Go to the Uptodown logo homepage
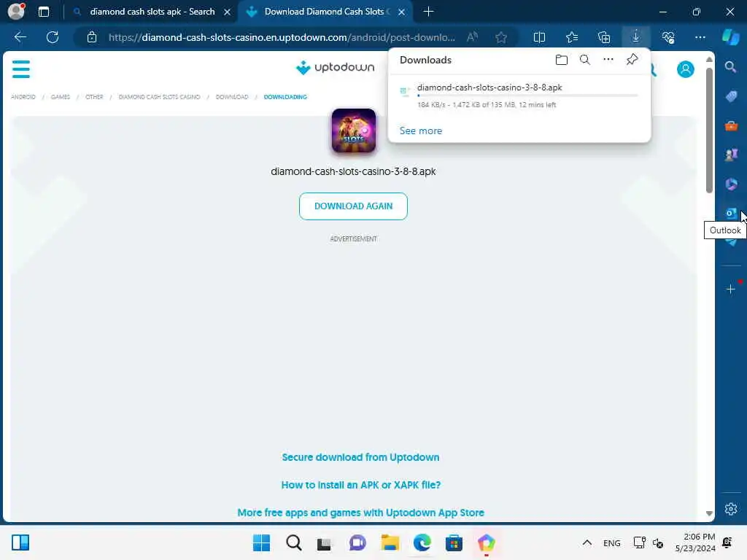747x560 pixels. point(335,68)
